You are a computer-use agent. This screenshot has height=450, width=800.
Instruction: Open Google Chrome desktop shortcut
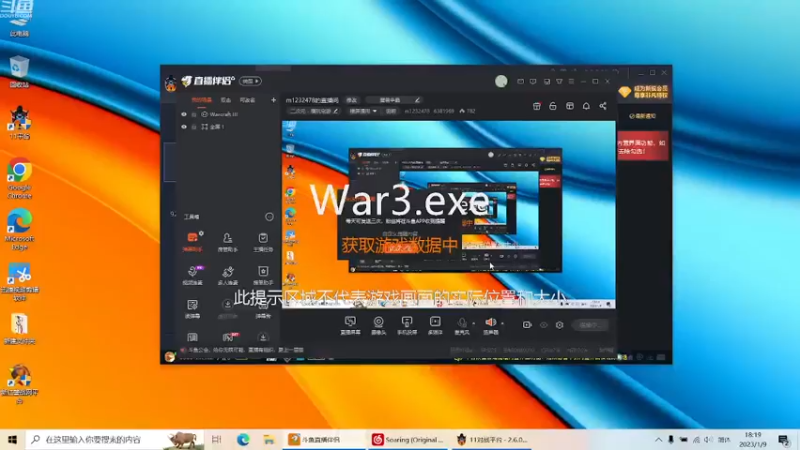pos(19,179)
